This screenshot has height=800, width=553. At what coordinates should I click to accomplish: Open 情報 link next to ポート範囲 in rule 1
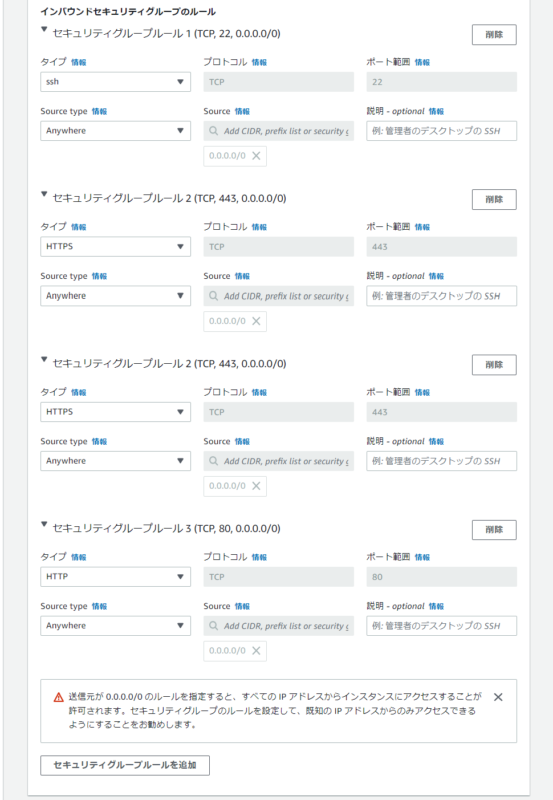coord(422,62)
